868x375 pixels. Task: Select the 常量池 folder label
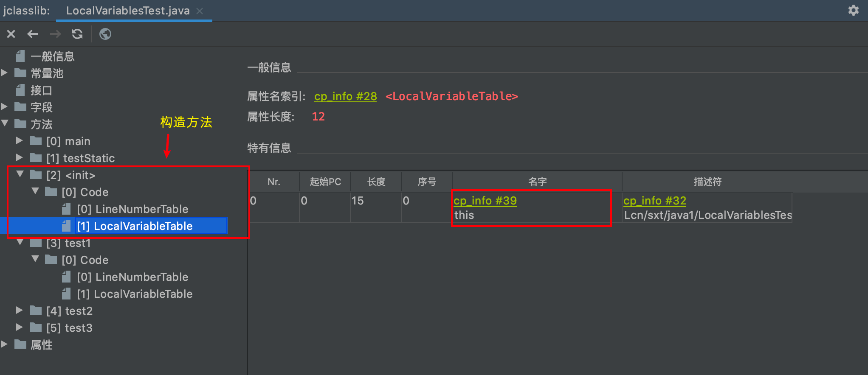[47, 73]
